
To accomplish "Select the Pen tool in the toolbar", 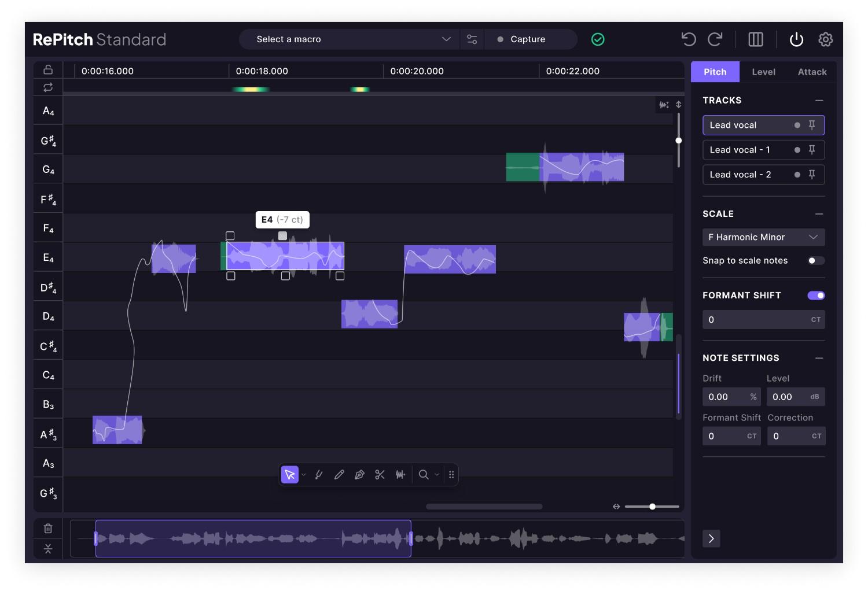I will point(359,474).
